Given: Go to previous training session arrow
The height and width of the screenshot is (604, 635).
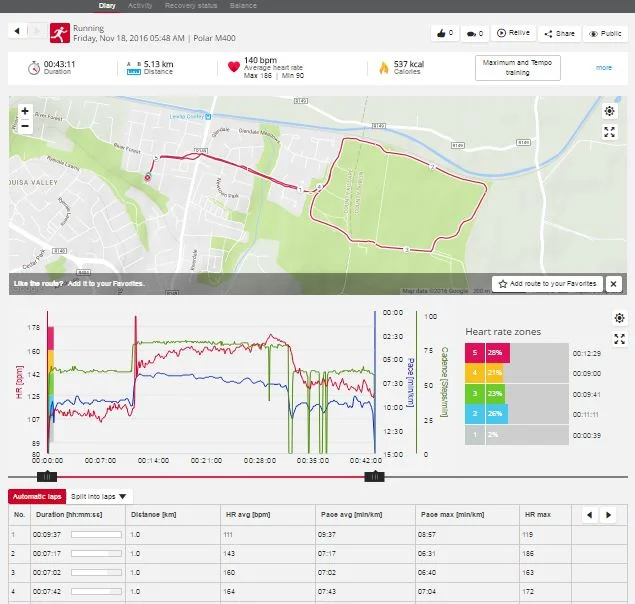Looking at the screenshot, I should pyautogui.click(x=17, y=31).
